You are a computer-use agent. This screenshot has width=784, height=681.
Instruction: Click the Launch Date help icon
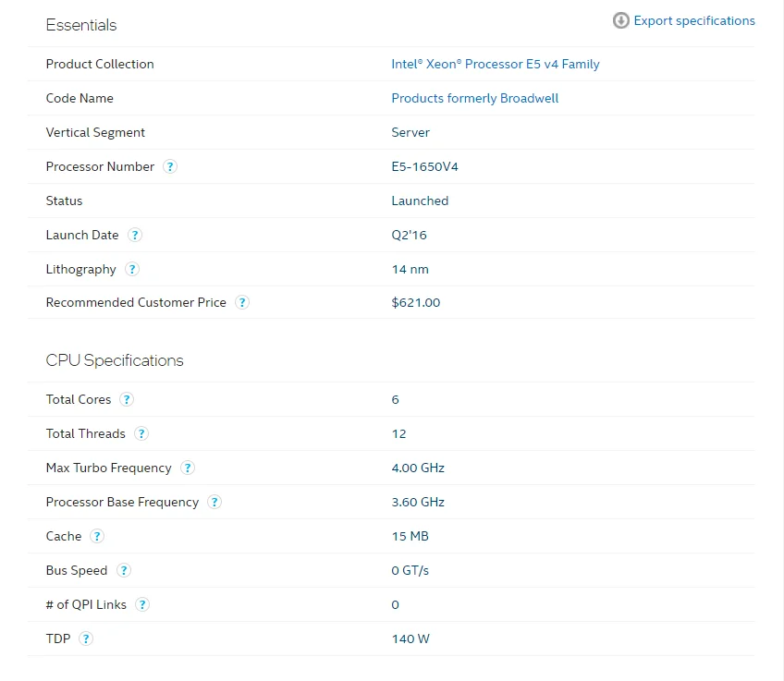[135, 236]
